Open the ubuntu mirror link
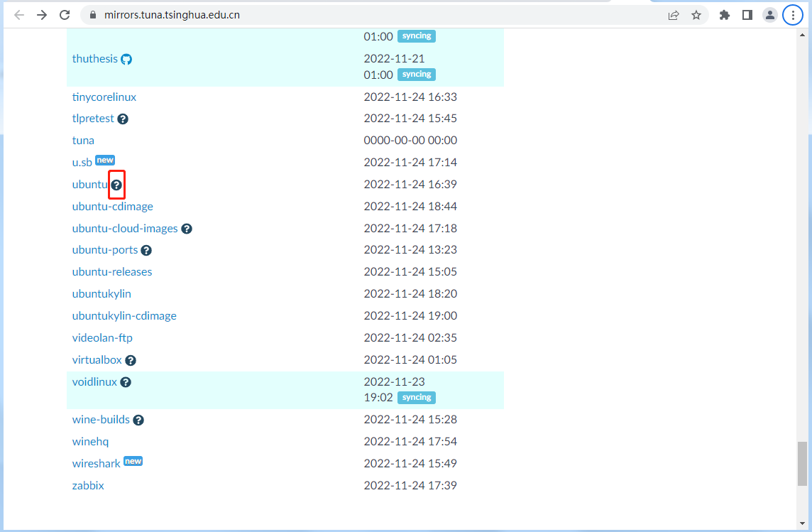 click(90, 185)
